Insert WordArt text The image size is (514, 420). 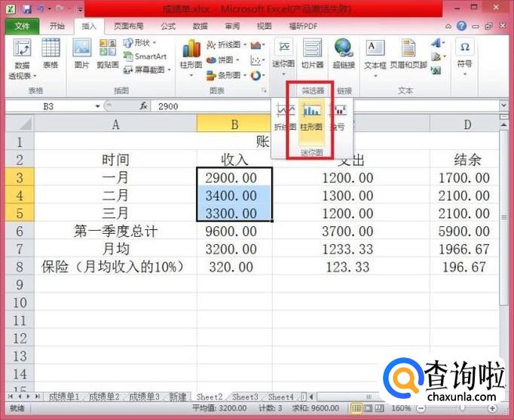pyautogui.click(x=438, y=43)
